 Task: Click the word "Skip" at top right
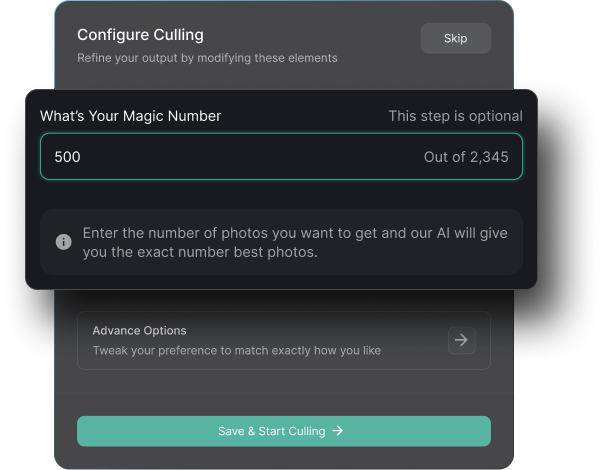[x=455, y=39]
